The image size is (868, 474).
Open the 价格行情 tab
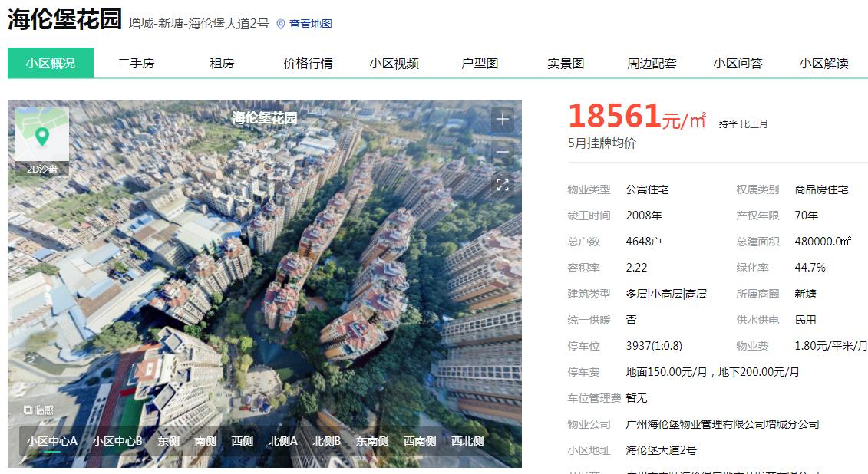[x=308, y=63]
